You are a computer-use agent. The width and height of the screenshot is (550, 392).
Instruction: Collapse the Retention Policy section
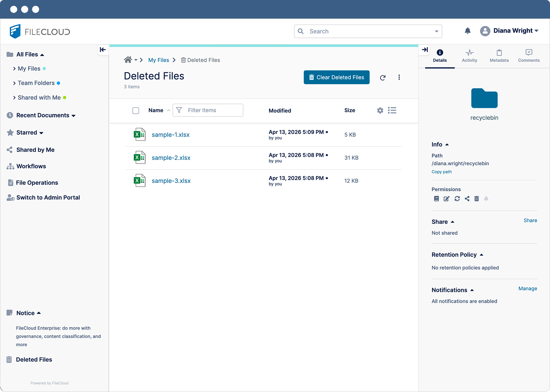pos(481,255)
